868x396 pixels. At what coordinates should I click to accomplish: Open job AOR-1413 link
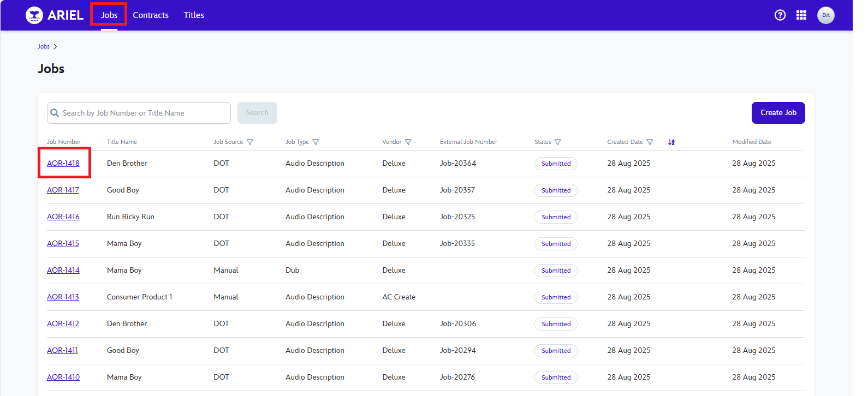[63, 297]
